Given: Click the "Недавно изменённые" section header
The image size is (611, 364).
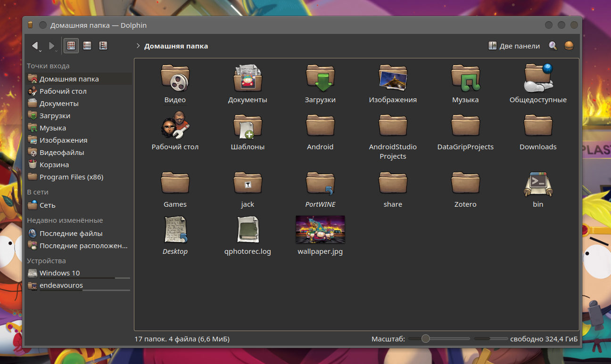Looking at the screenshot, I should (x=65, y=220).
